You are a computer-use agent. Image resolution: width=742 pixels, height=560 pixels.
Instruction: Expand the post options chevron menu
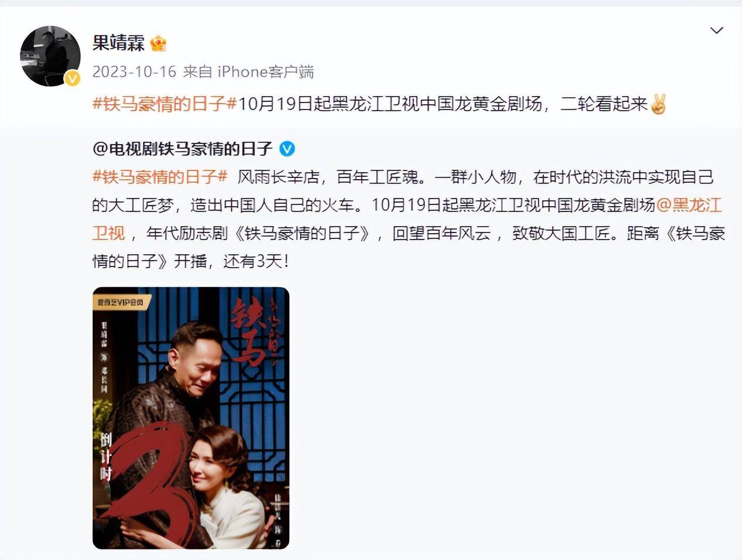pyautogui.click(x=716, y=30)
